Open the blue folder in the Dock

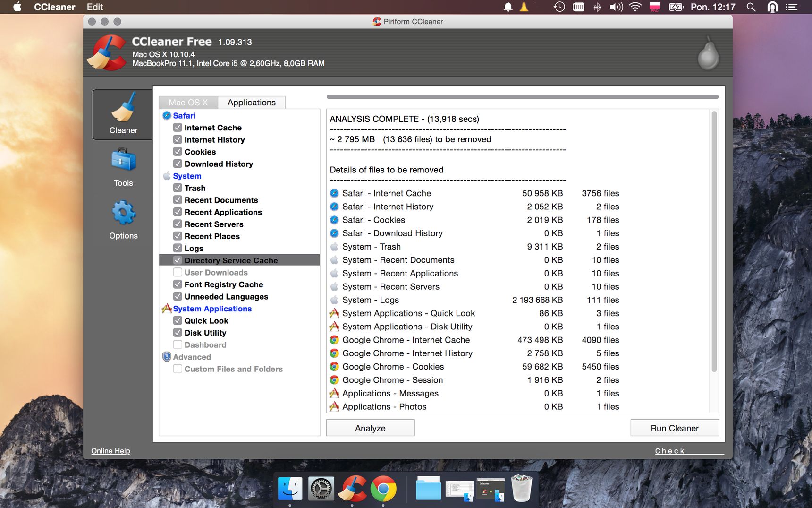coord(428,489)
